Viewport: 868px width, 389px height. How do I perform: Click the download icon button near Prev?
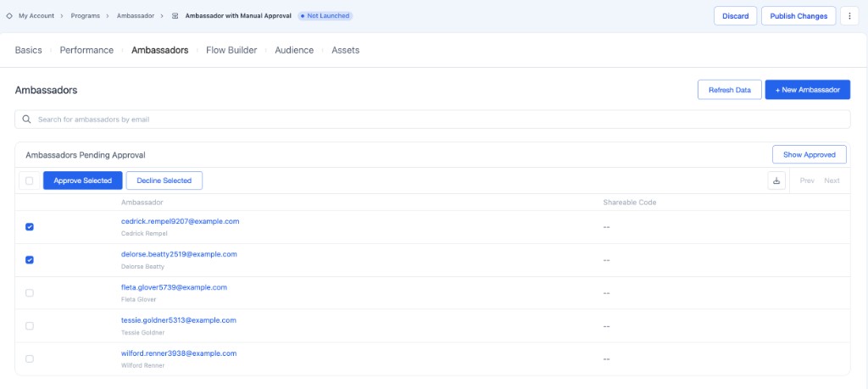pos(776,181)
